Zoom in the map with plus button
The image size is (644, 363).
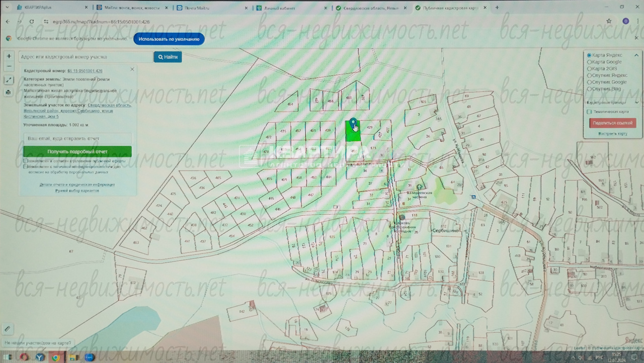[9, 56]
